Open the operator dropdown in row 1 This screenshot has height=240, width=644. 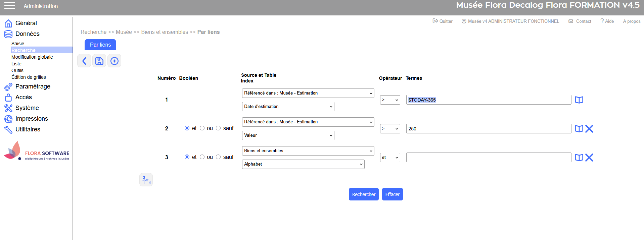pyautogui.click(x=390, y=100)
